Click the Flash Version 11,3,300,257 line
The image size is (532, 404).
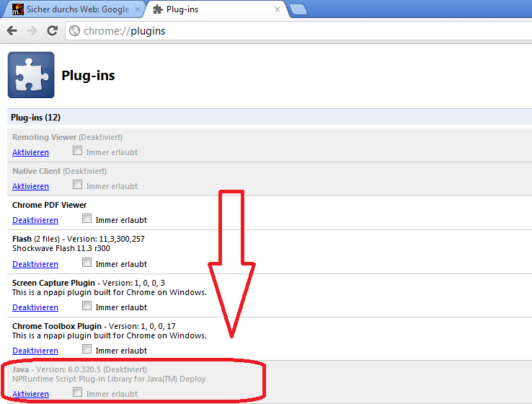79,239
